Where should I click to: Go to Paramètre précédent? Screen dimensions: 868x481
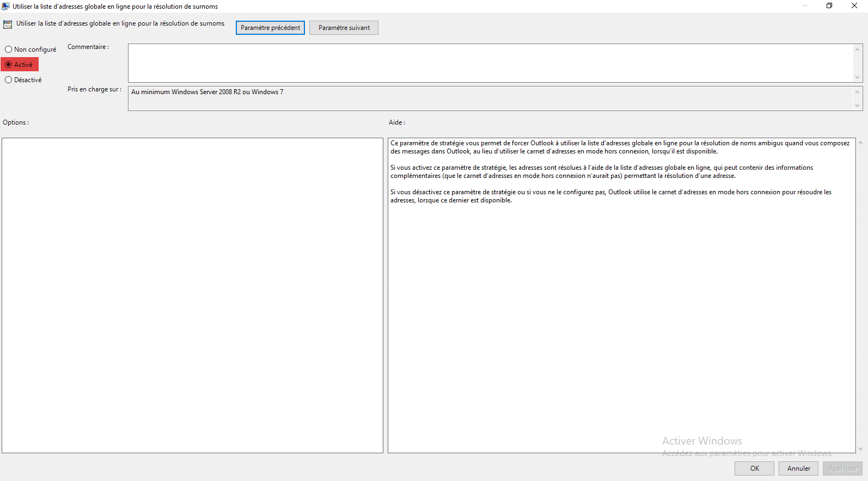point(270,28)
